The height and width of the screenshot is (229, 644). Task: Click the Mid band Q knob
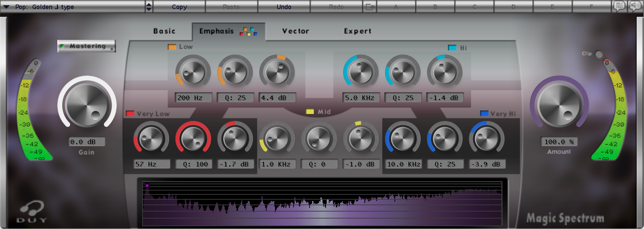tap(319, 138)
